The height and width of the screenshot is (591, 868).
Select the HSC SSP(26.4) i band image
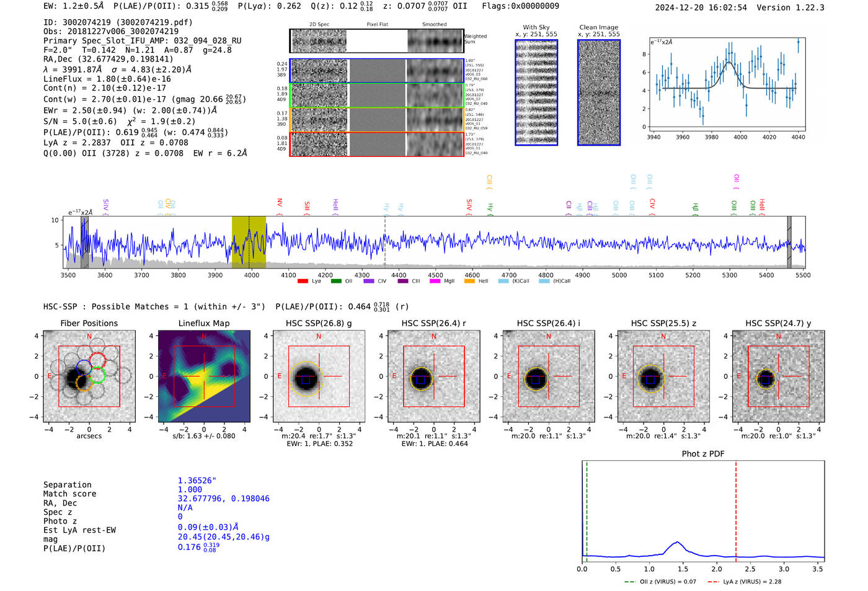click(549, 376)
